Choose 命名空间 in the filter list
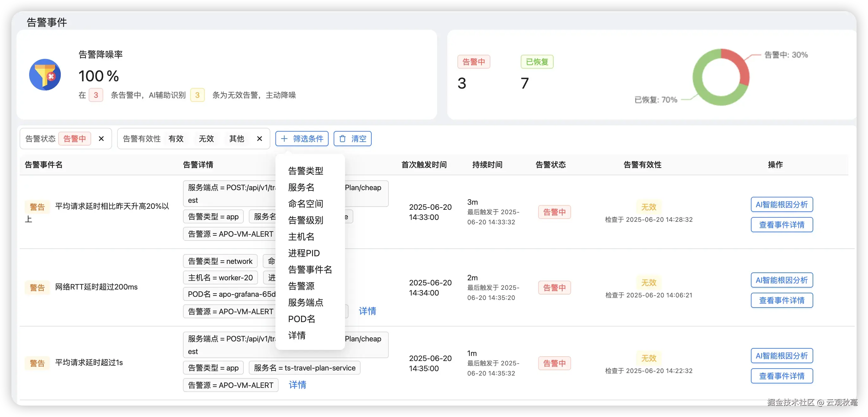 click(305, 204)
